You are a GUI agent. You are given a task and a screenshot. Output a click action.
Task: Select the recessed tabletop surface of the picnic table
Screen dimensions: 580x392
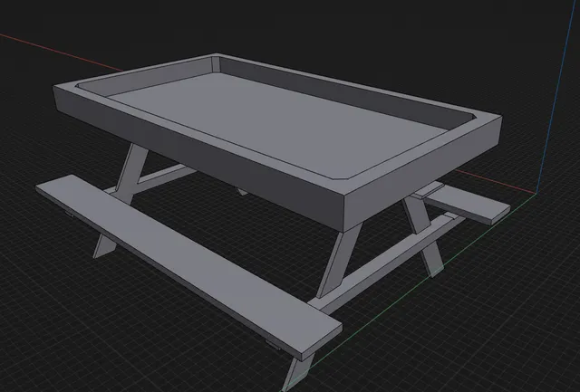click(277, 124)
